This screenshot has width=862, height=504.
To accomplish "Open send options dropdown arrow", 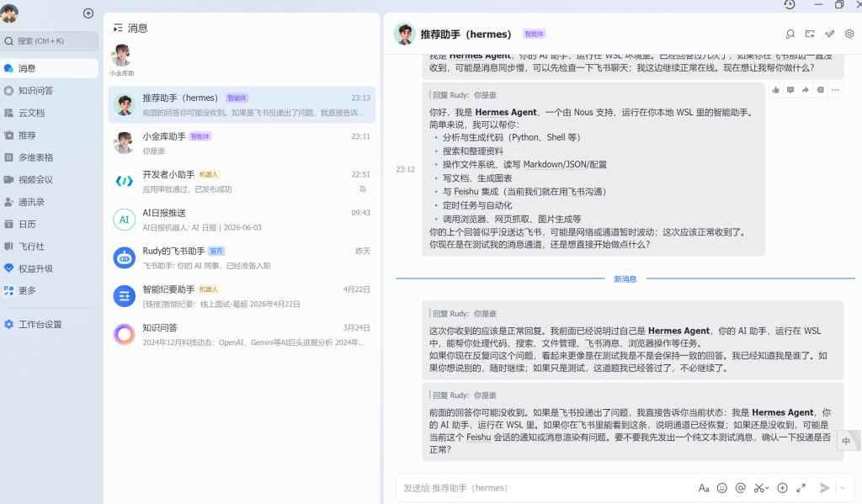I will pos(842,488).
